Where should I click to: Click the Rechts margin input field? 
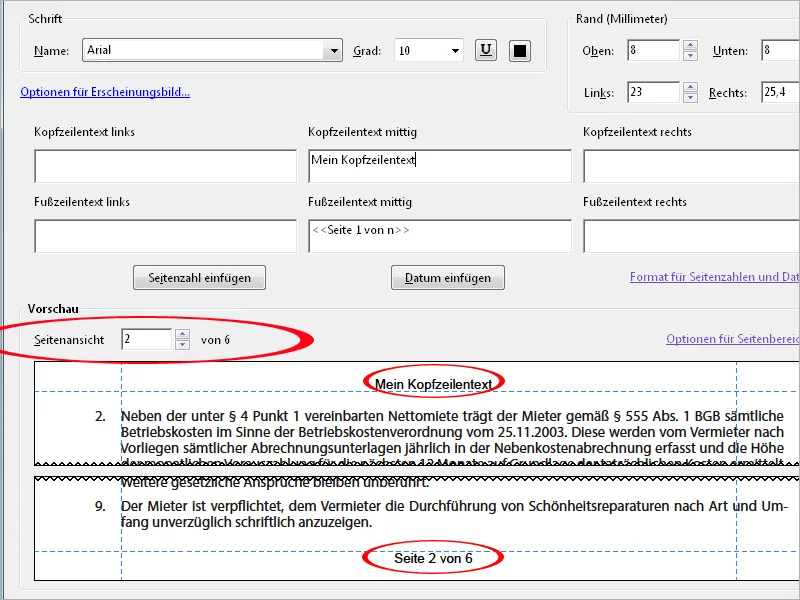point(780,92)
